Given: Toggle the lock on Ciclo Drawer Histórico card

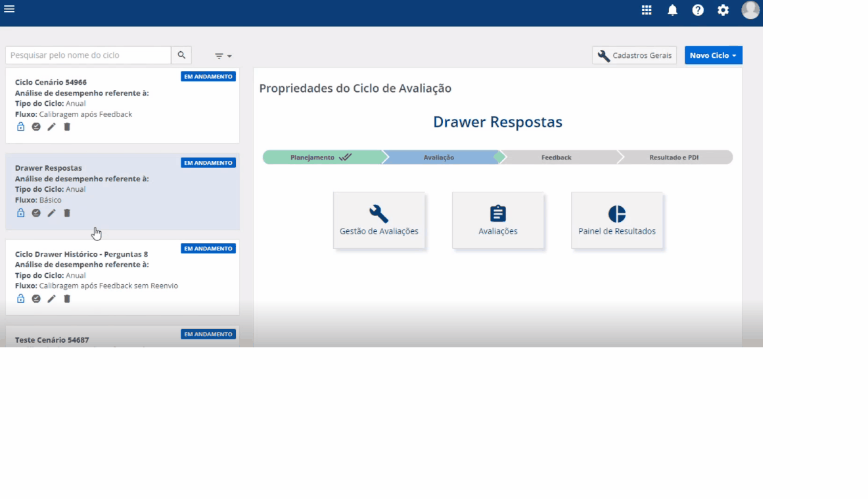Looking at the screenshot, I should point(20,298).
